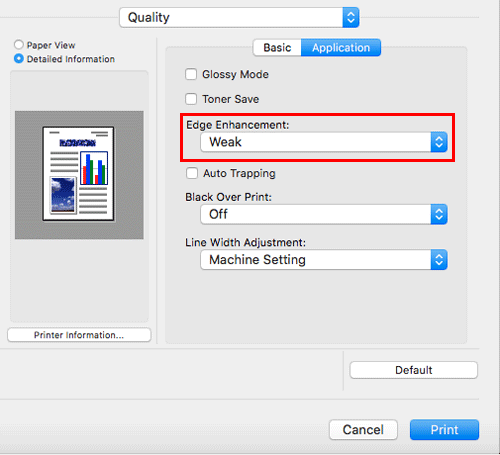Click the bar chart in page preview

(94, 168)
